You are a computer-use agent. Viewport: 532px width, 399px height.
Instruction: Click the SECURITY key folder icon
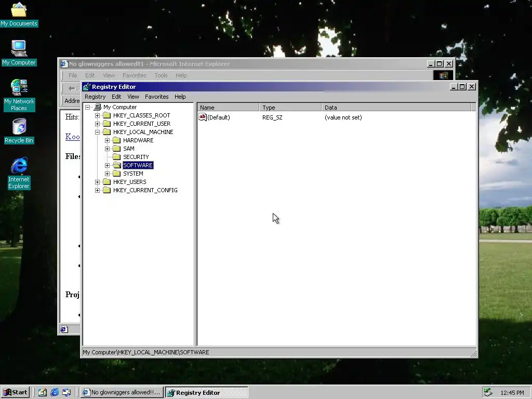point(117,157)
